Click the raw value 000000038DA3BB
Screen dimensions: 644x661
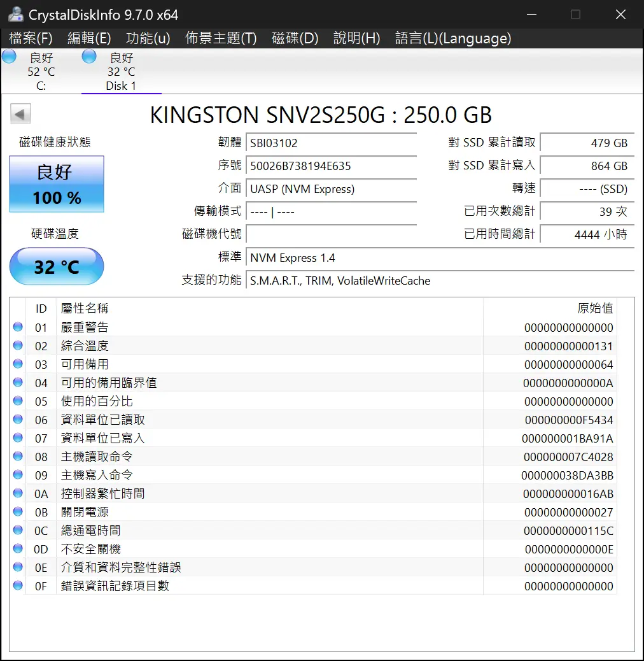point(568,476)
